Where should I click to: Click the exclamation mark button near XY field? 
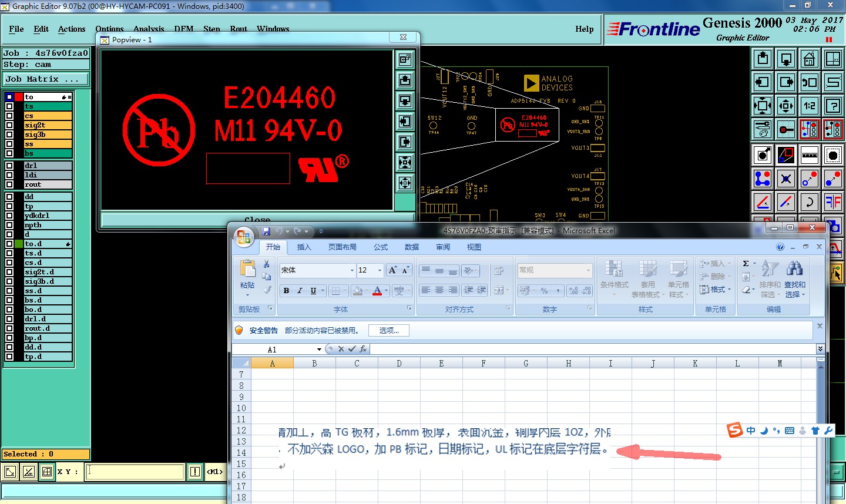pyautogui.click(x=195, y=472)
